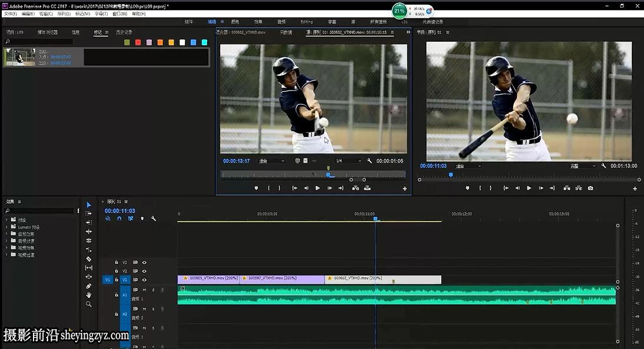The width and height of the screenshot is (644, 349).
Task: Open Program monitor settings wrench
Action: tap(603, 166)
